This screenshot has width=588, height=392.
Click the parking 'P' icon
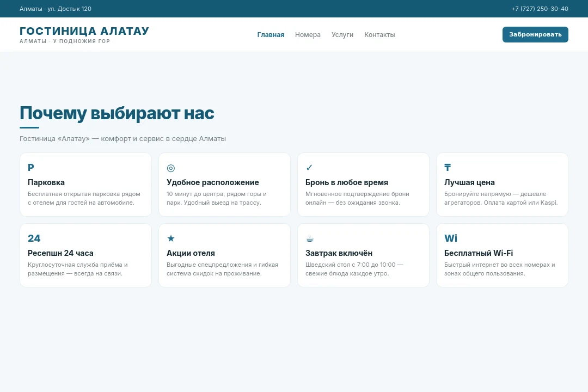(x=30, y=168)
